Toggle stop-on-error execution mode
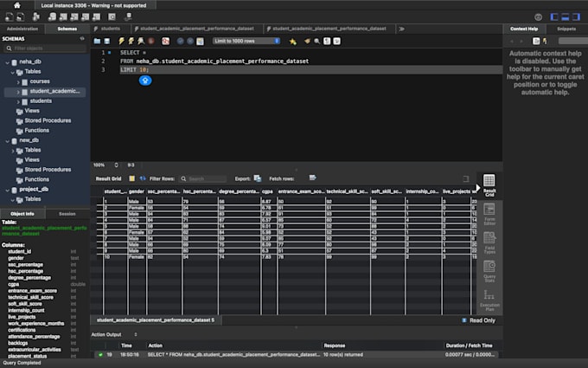 165,41
